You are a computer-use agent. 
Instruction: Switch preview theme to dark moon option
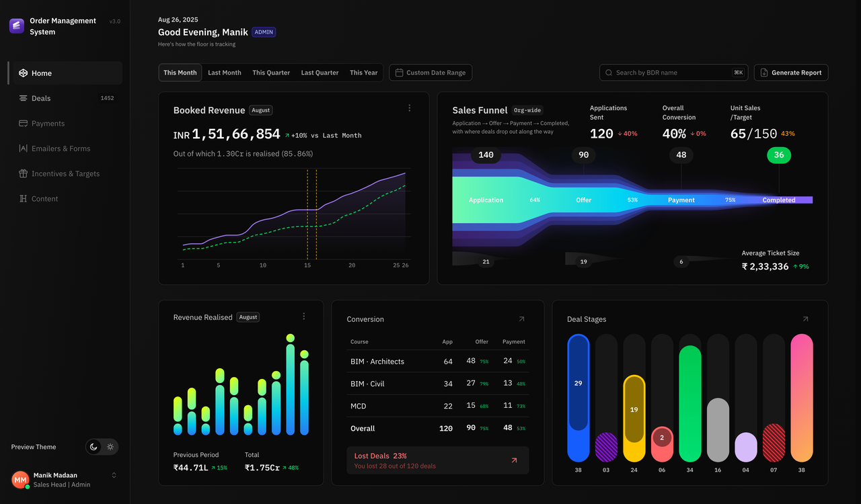pos(93,447)
